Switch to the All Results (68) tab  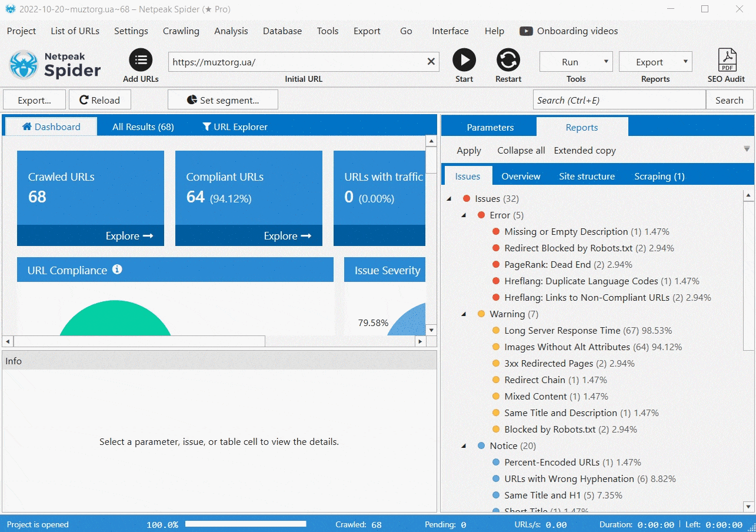(x=143, y=127)
